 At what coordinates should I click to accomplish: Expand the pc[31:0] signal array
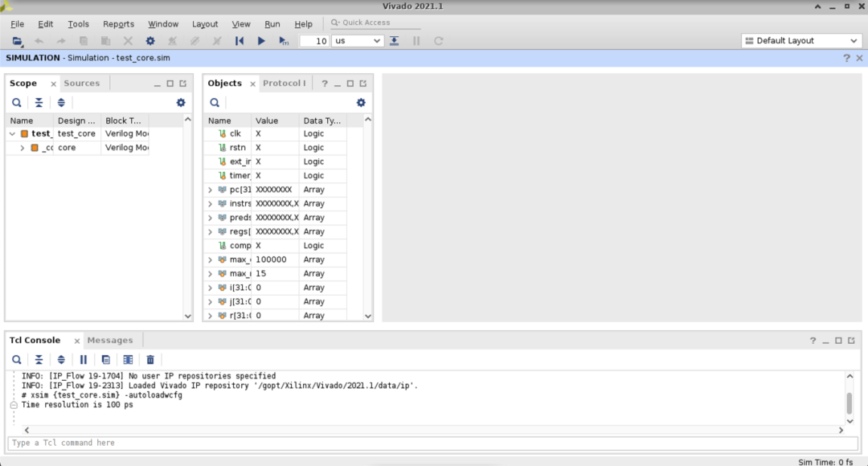point(211,190)
